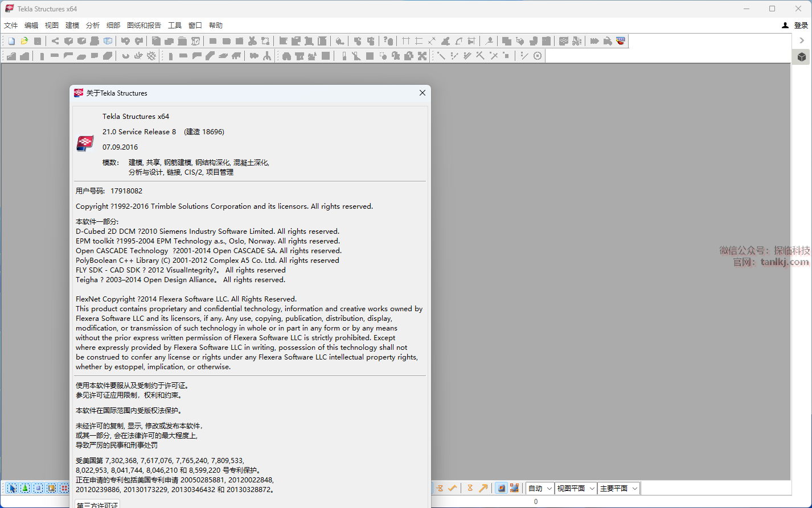Open the 工具 menu
The width and height of the screenshot is (812, 508).
[175, 26]
